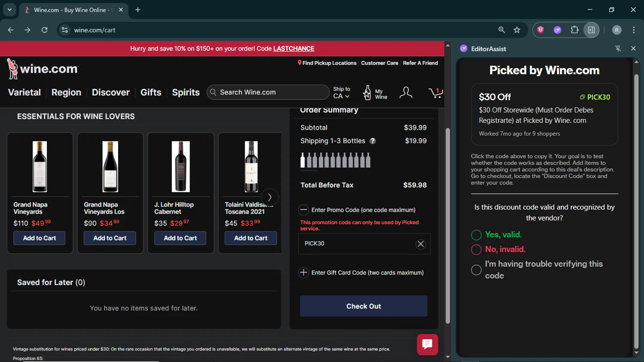Focus the Search Wine.com field
644x362 pixels.
point(268,92)
